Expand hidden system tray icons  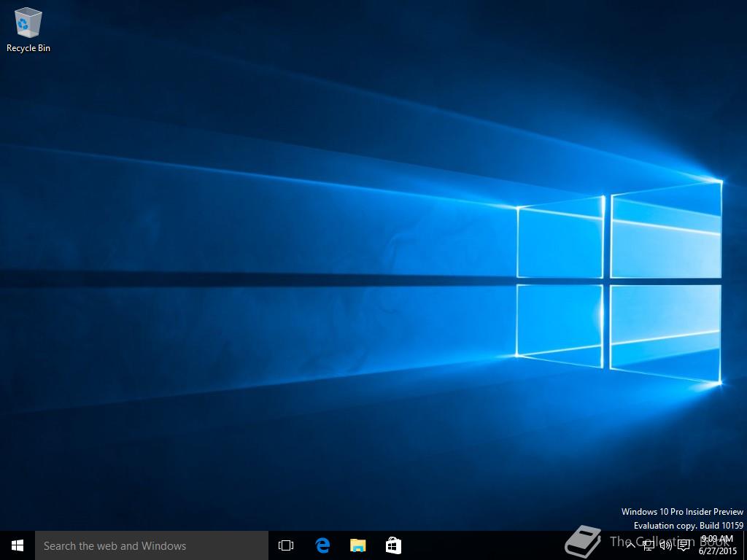pos(630,545)
